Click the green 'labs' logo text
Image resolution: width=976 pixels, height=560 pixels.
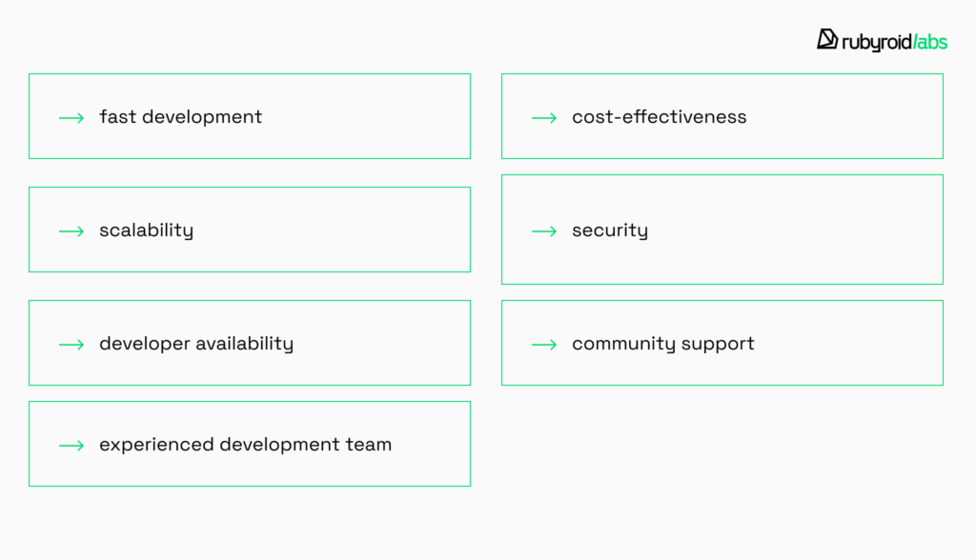(x=931, y=42)
